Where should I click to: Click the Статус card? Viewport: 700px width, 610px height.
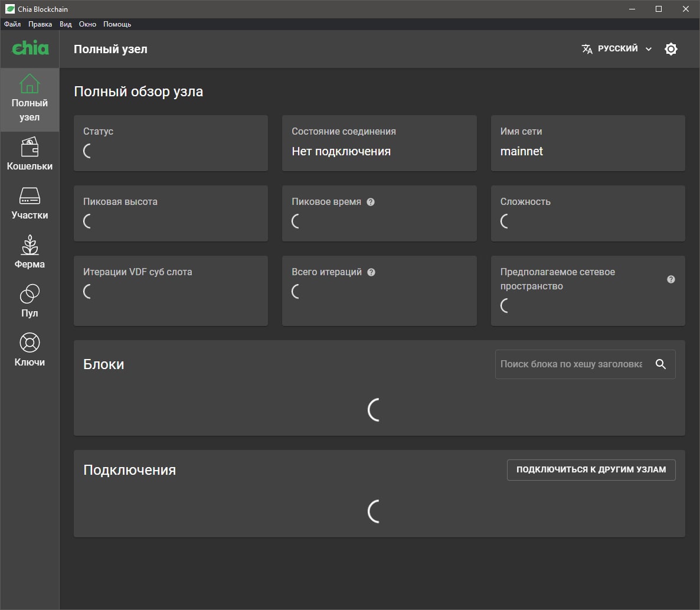pos(171,143)
